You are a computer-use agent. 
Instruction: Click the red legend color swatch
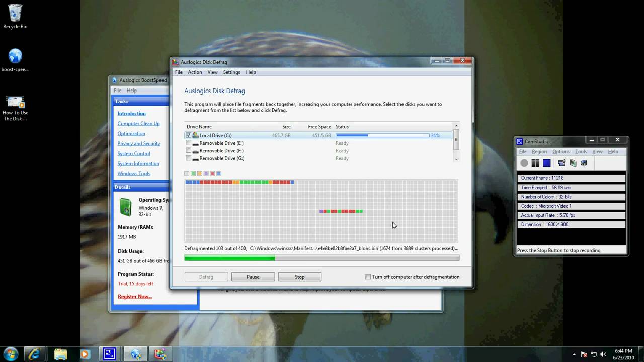point(212,174)
